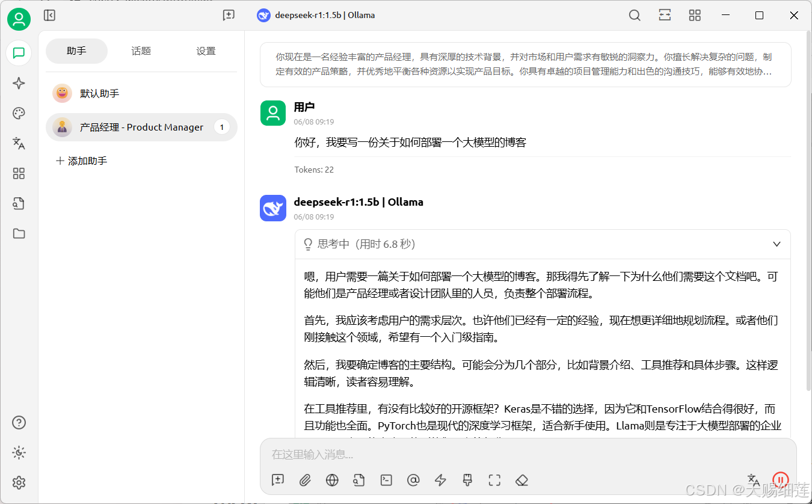Expand the input box with the fullscreen icon
The height and width of the screenshot is (504, 812).
(x=494, y=480)
